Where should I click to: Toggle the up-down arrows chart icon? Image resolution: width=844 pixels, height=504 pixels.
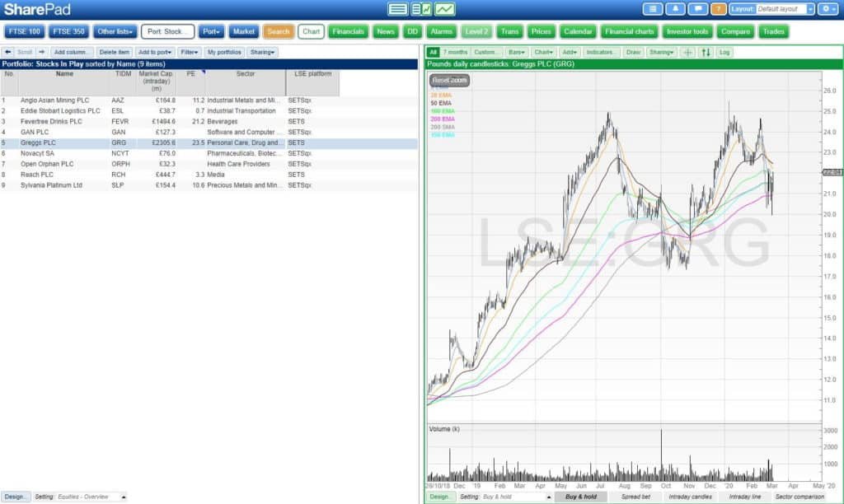(x=706, y=52)
